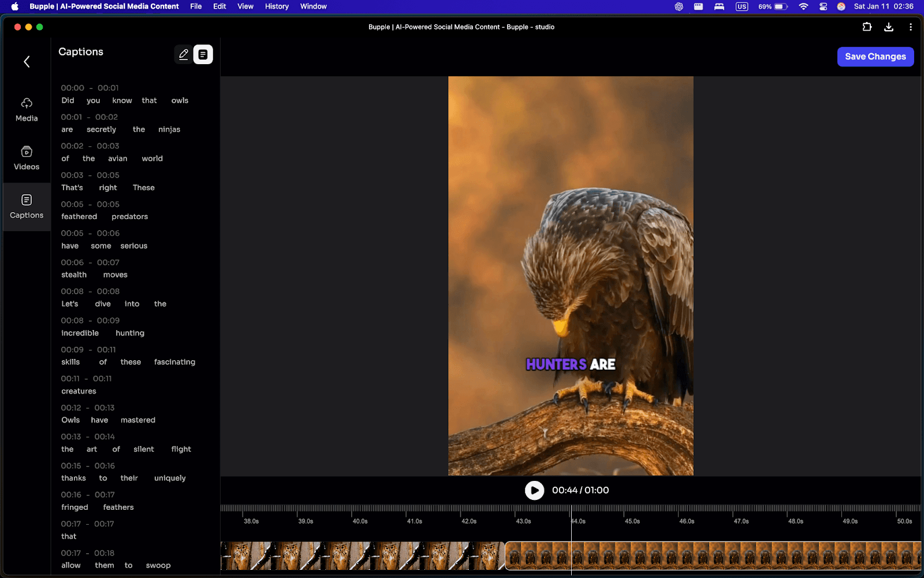Click the orange profile menu bar icon
Screen dimensions: 924x578
click(841, 6)
